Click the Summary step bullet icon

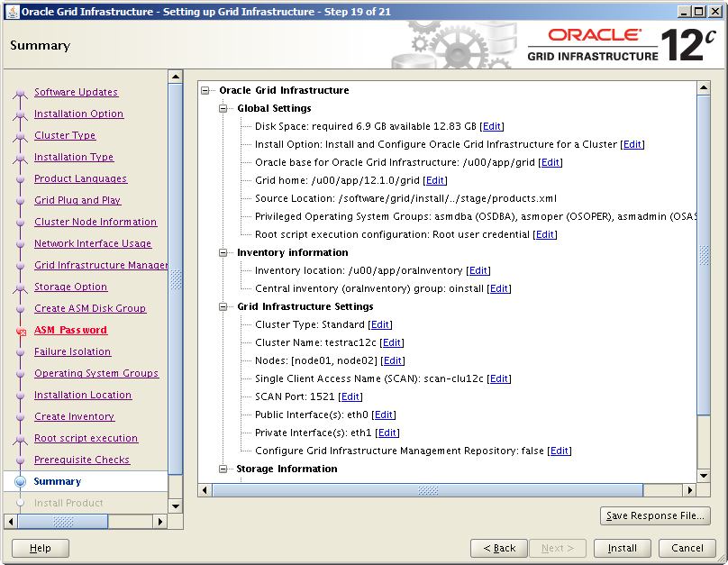tap(21, 482)
